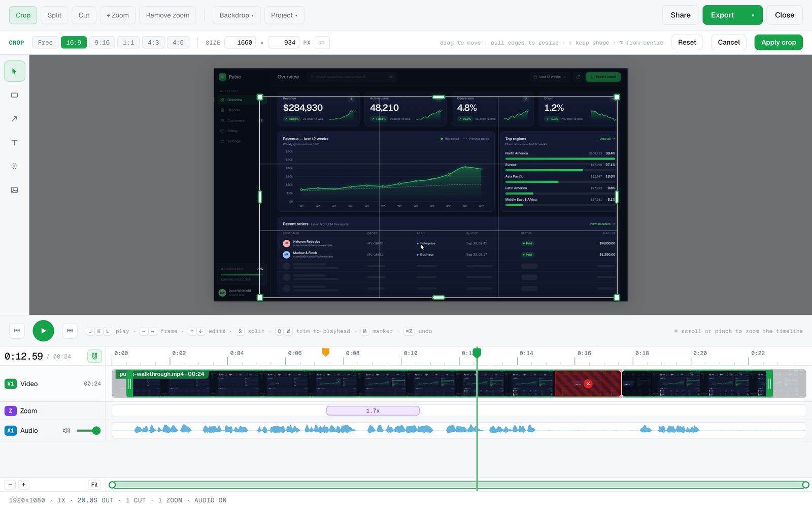Adjust the audio volume slider
The height and width of the screenshot is (508, 812).
(88, 431)
